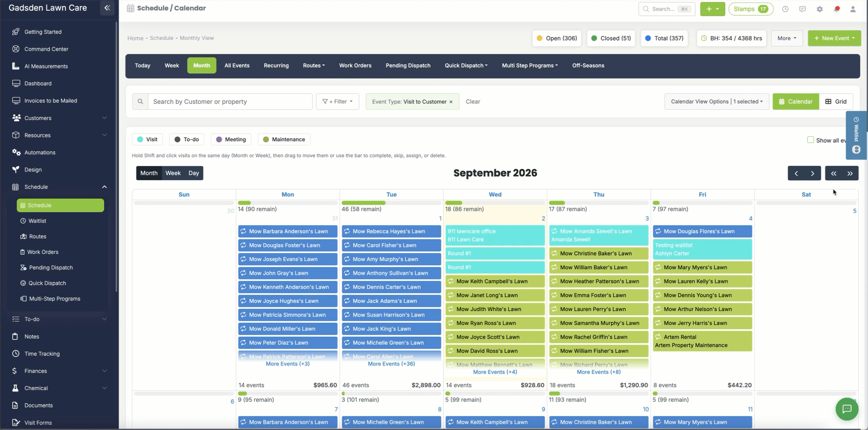Open the settings gear icon in header
This screenshot has width=868, height=430.
pos(819,9)
